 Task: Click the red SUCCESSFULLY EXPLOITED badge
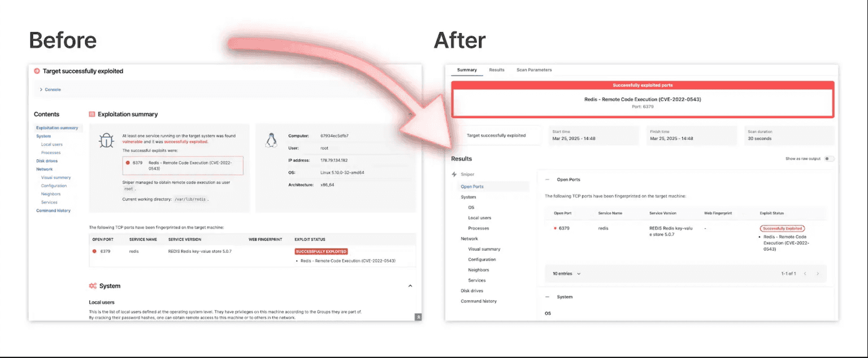pos(321,251)
